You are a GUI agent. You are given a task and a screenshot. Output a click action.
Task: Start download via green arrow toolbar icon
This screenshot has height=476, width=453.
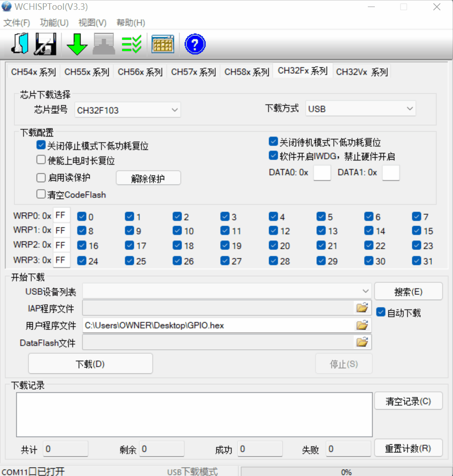pyautogui.click(x=76, y=44)
